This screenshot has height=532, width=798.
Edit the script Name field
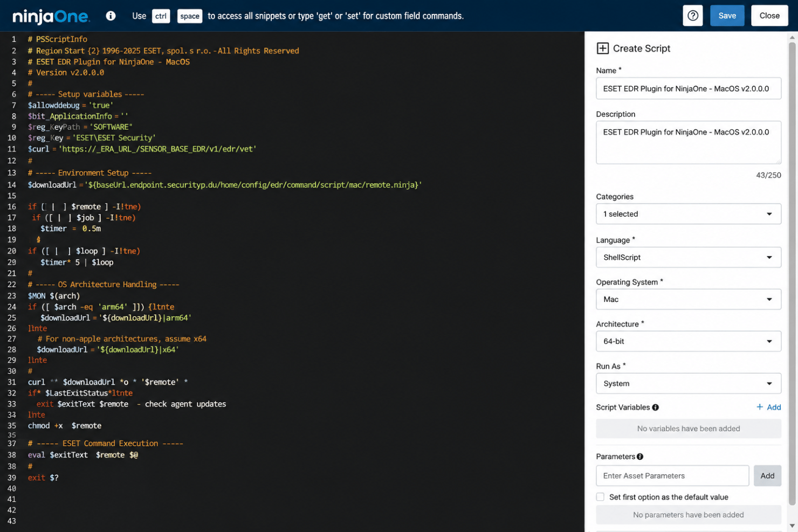pos(689,88)
